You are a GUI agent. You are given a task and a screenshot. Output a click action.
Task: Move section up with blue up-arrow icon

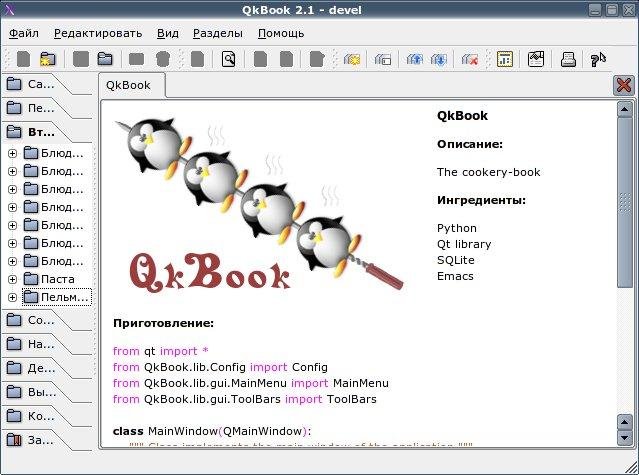tap(414, 59)
